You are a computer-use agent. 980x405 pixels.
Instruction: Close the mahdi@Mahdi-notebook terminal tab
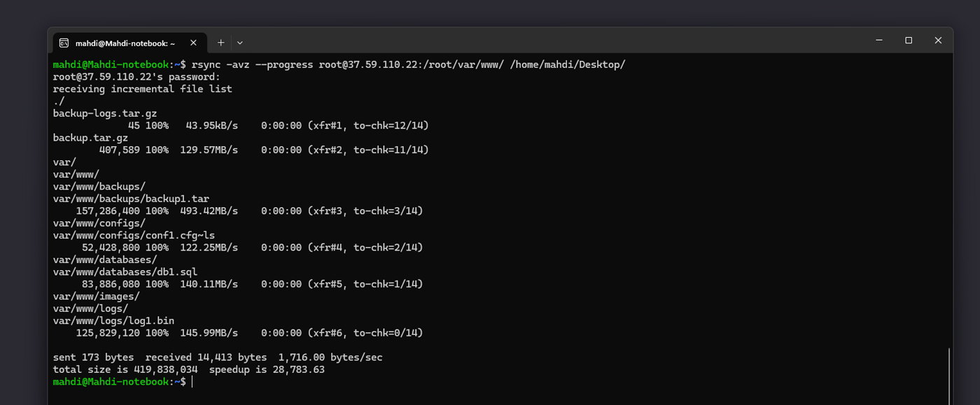pos(193,43)
